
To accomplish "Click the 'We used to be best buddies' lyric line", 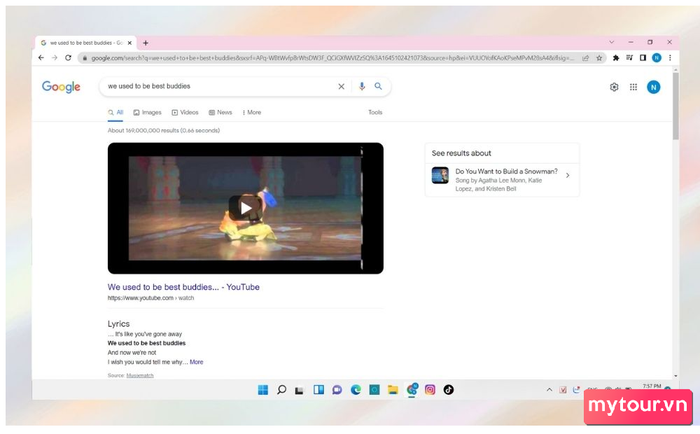I will tap(146, 343).
